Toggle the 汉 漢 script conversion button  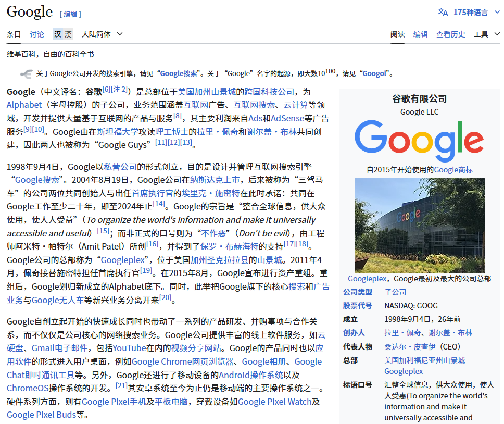click(63, 34)
